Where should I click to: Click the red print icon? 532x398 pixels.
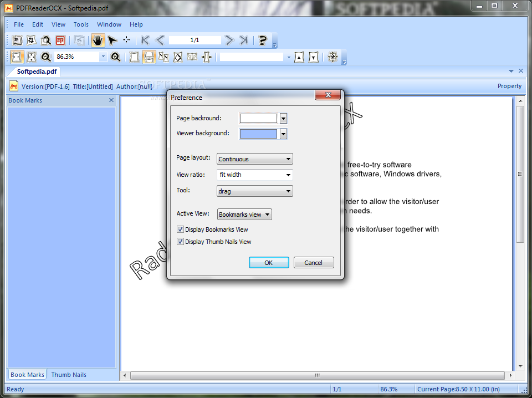tap(60, 40)
